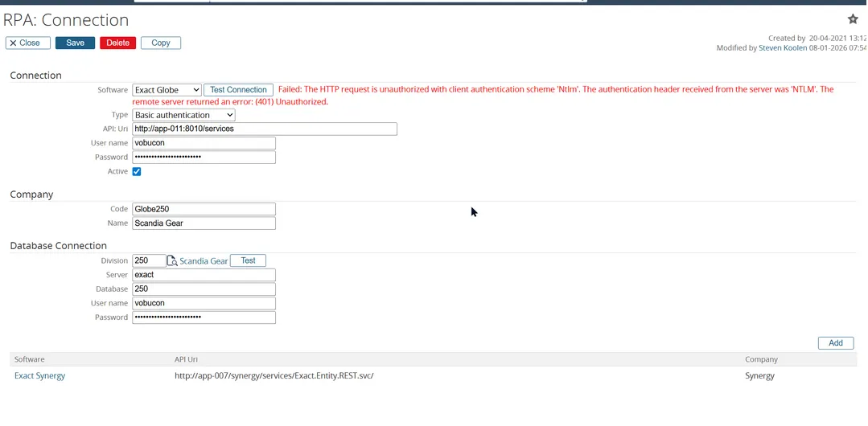Test the database connection

[x=248, y=260]
